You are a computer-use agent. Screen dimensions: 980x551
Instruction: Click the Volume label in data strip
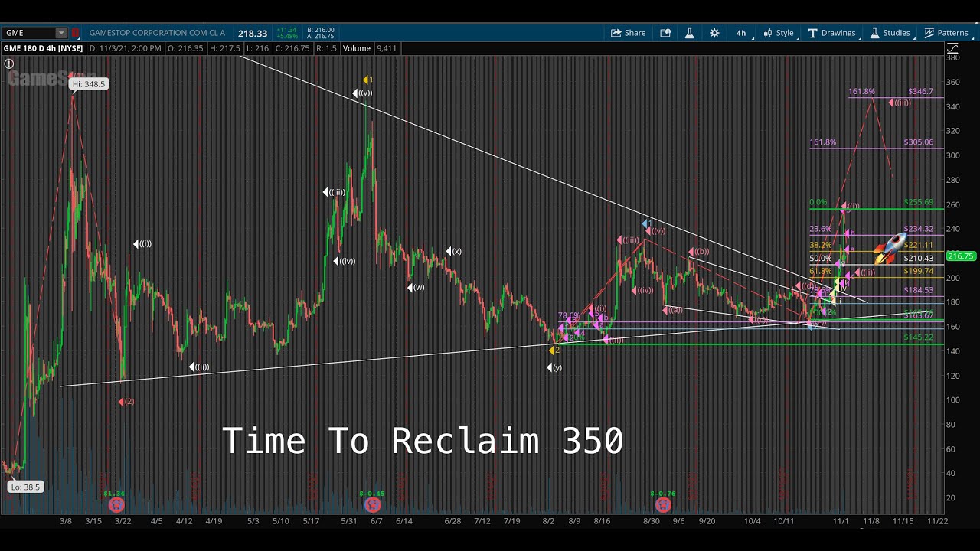click(x=357, y=48)
